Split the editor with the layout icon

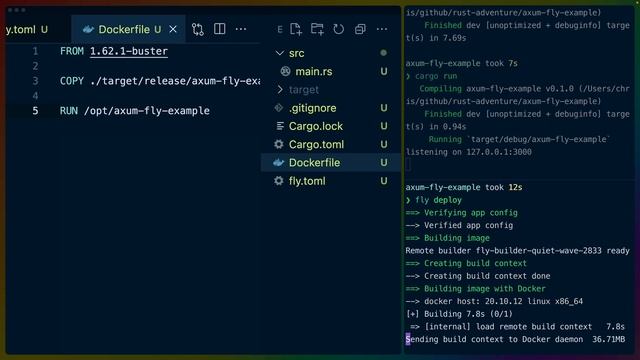tap(220, 29)
